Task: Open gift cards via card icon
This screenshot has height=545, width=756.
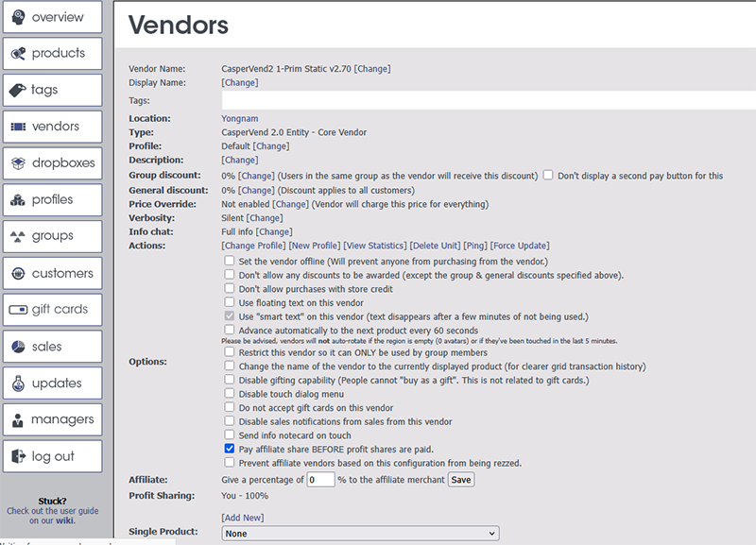Action: 18,310
